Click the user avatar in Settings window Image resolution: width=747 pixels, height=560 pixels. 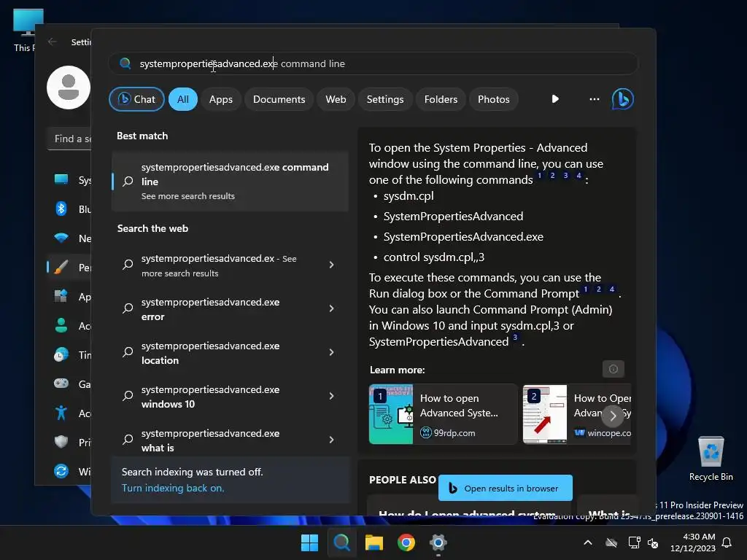[x=69, y=87]
